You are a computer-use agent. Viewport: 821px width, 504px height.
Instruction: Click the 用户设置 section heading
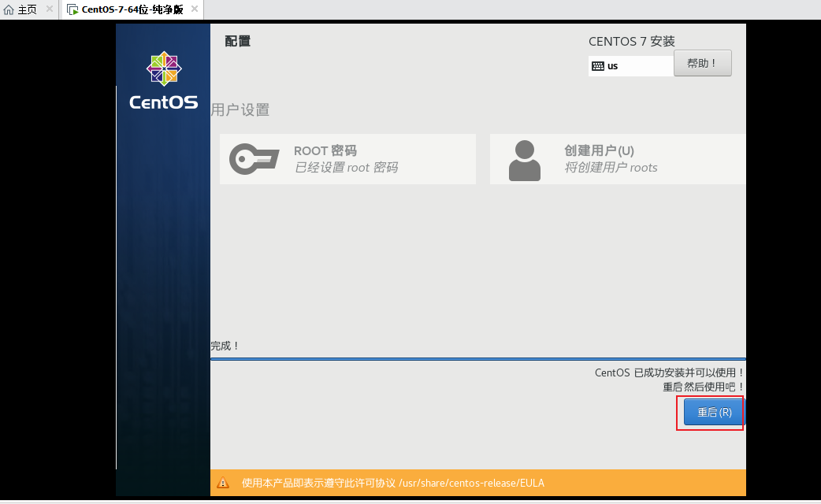point(240,110)
